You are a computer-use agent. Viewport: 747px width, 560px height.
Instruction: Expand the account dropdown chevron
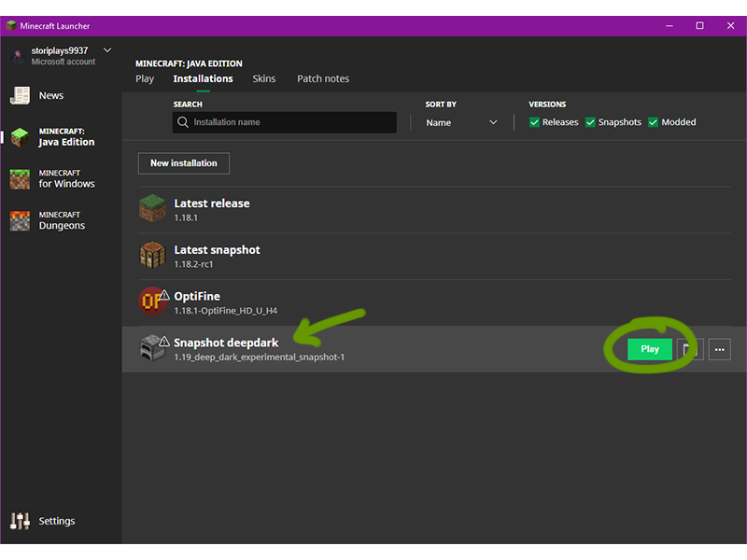[x=107, y=50]
